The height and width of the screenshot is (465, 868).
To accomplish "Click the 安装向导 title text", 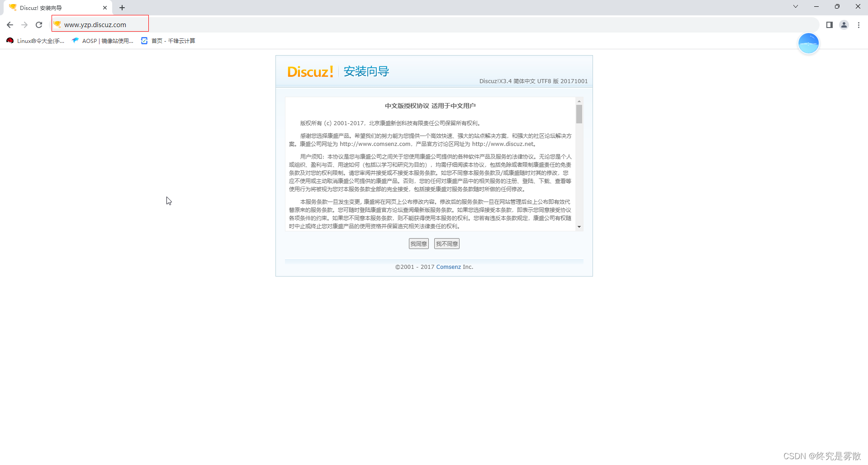I will point(366,71).
